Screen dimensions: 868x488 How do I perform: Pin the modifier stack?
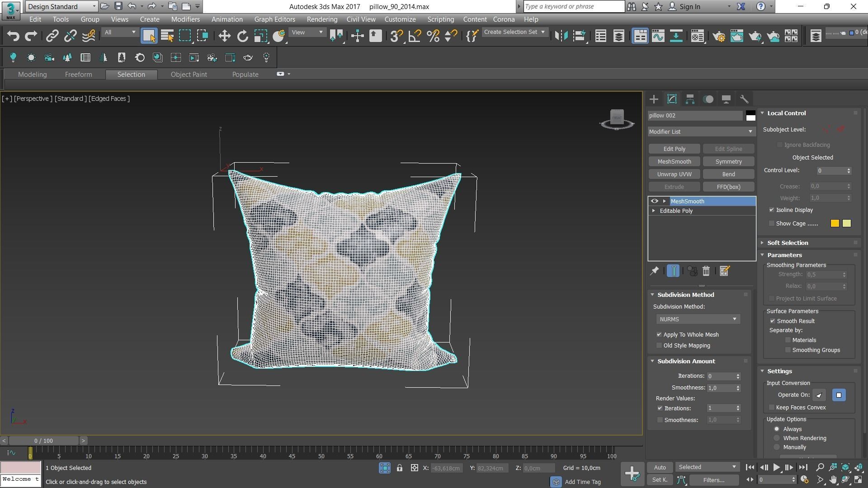point(654,271)
